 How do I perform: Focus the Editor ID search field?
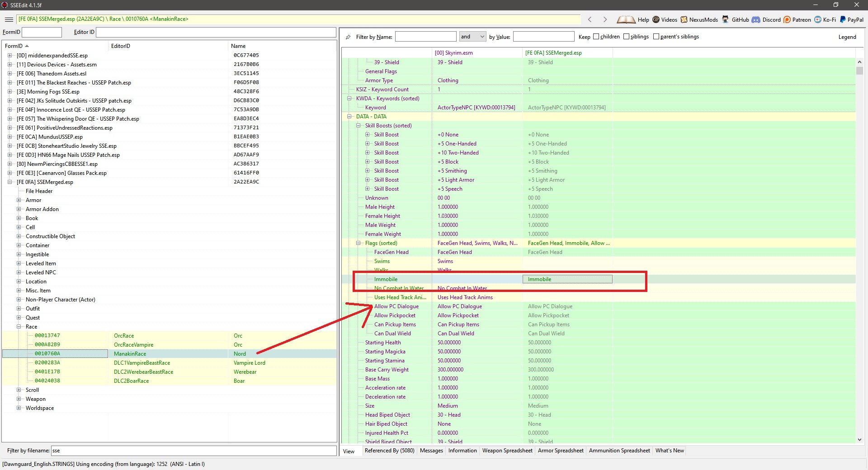coord(216,32)
